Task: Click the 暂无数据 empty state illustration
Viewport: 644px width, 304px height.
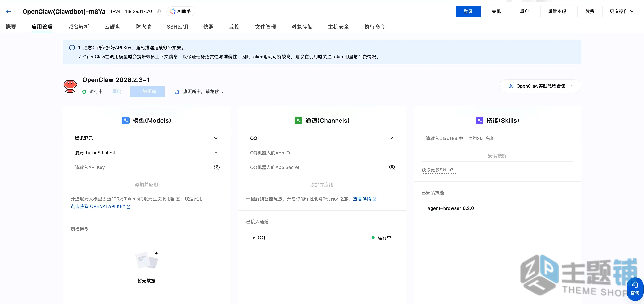Action: [147, 260]
